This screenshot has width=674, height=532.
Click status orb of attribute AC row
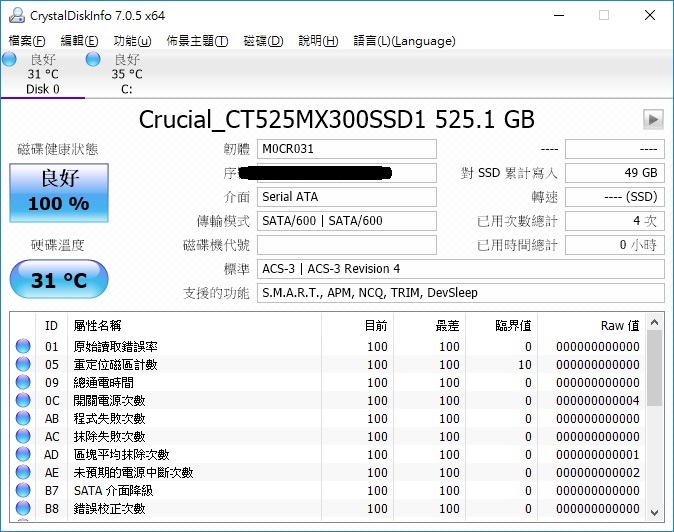coord(23,436)
